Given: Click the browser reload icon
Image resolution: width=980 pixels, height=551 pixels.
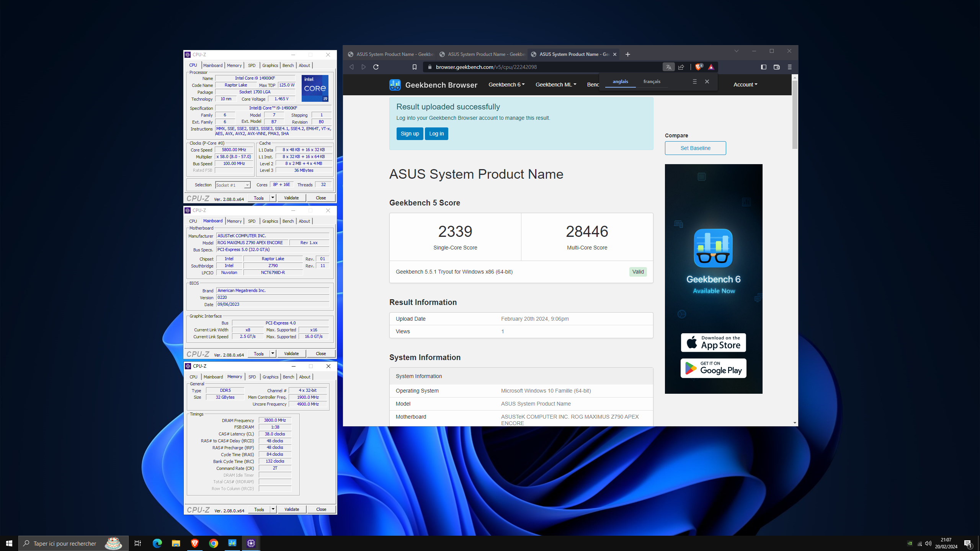Looking at the screenshot, I should click(376, 67).
